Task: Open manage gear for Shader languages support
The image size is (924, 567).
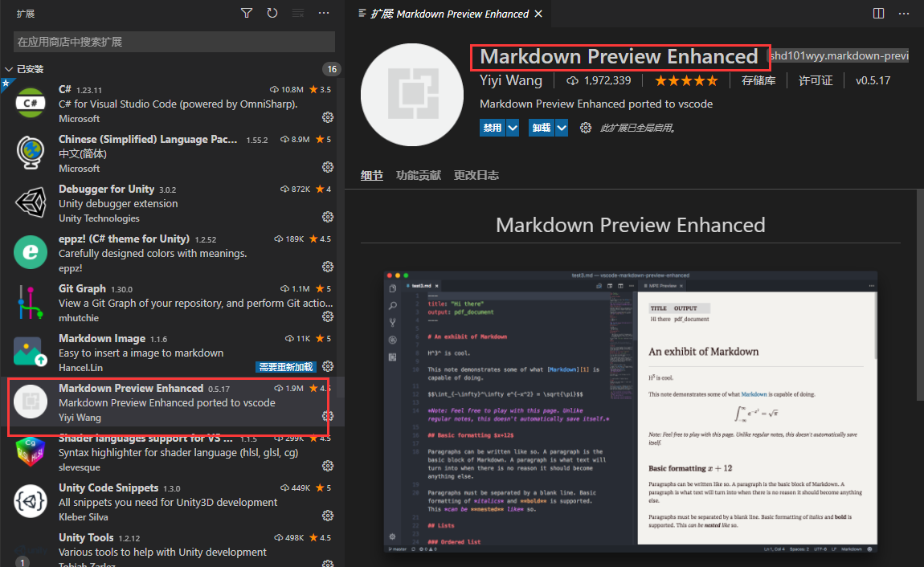Action: [329, 466]
